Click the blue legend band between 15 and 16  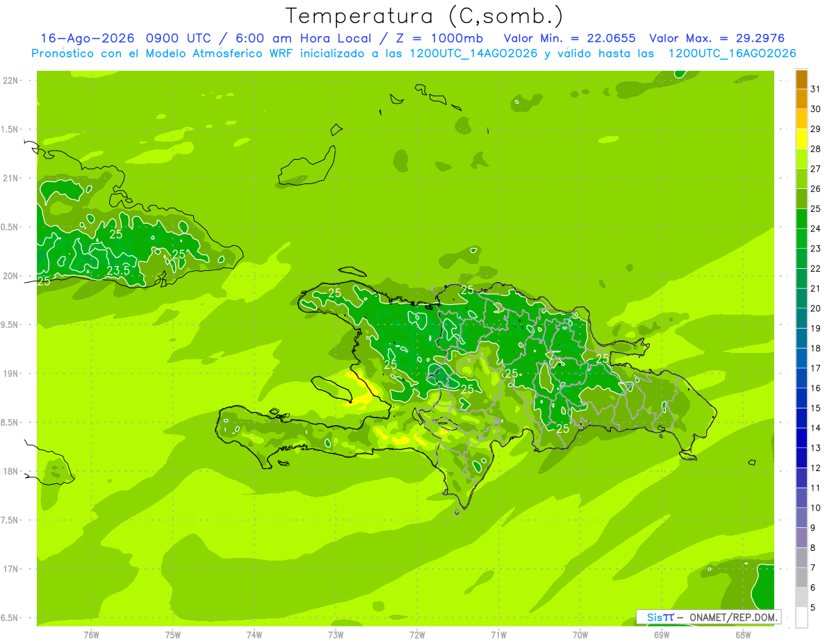tap(801, 399)
